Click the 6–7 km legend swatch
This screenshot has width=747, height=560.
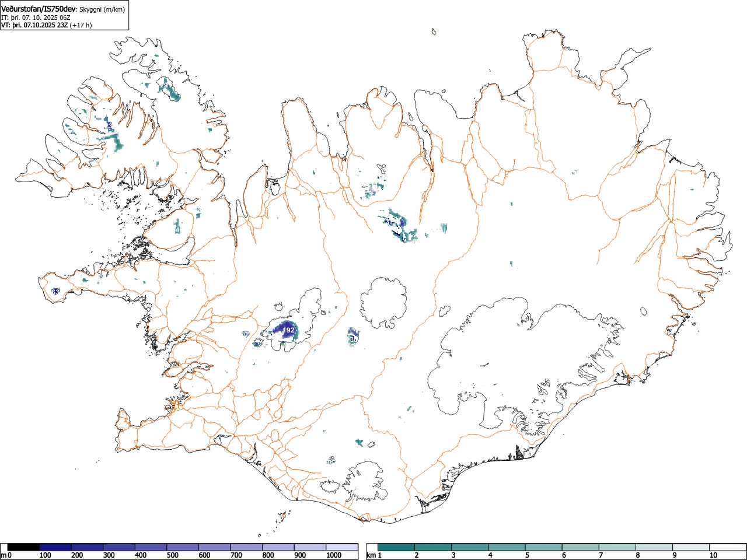coord(581,547)
